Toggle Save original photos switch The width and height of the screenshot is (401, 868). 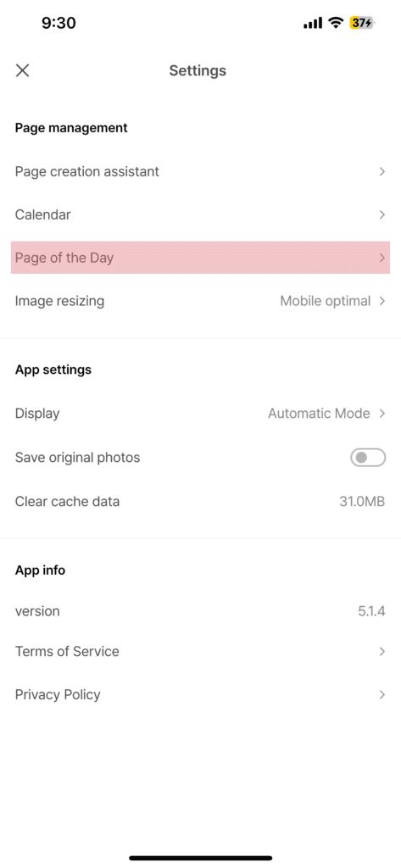pyautogui.click(x=368, y=458)
